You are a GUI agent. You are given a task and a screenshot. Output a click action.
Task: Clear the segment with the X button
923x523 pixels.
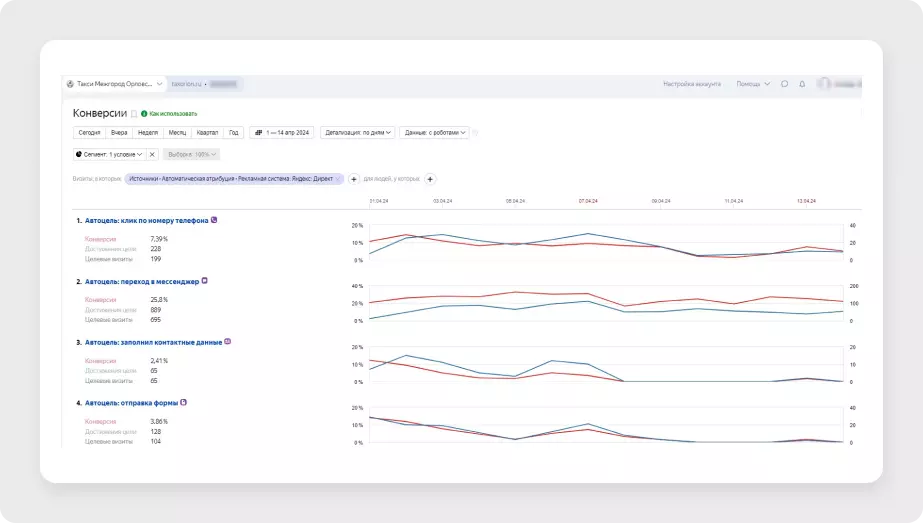[x=152, y=154]
